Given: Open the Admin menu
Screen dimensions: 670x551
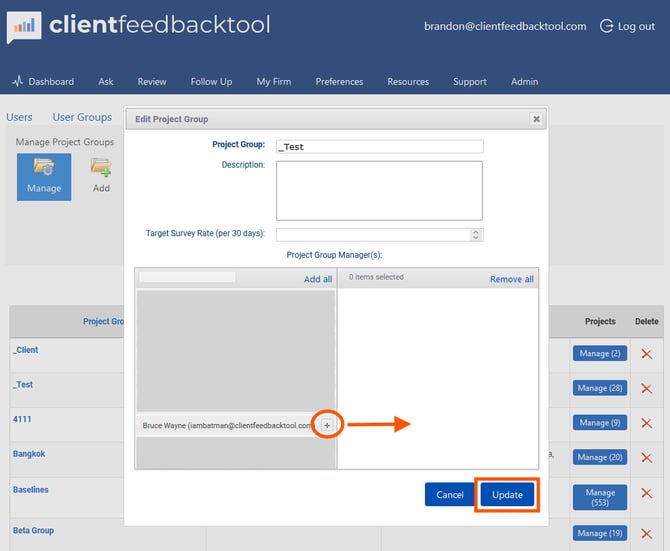Looking at the screenshot, I should point(524,82).
